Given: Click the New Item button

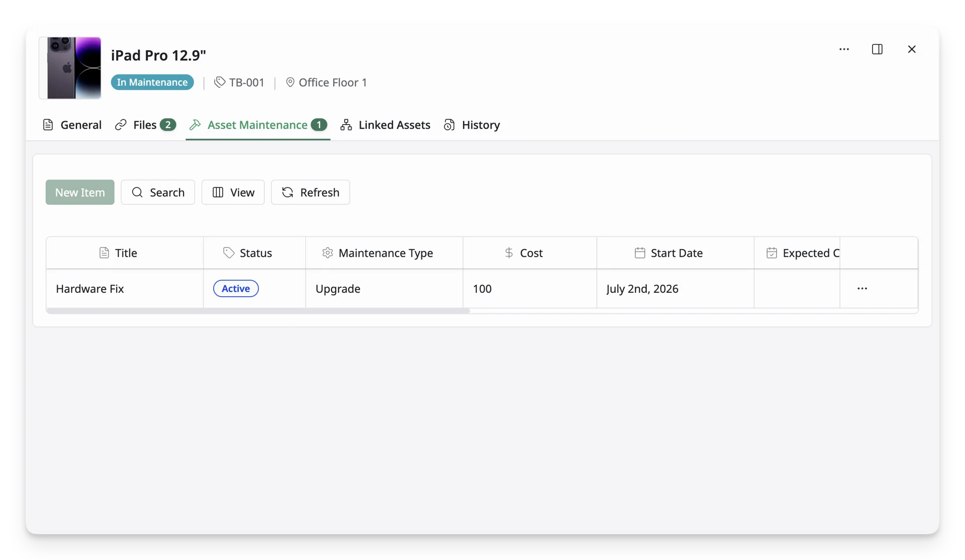Looking at the screenshot, I should (80, 192).
